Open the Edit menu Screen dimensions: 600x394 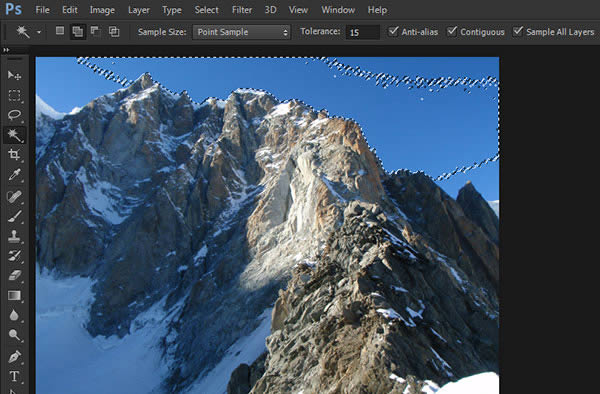tap(70, 10)
